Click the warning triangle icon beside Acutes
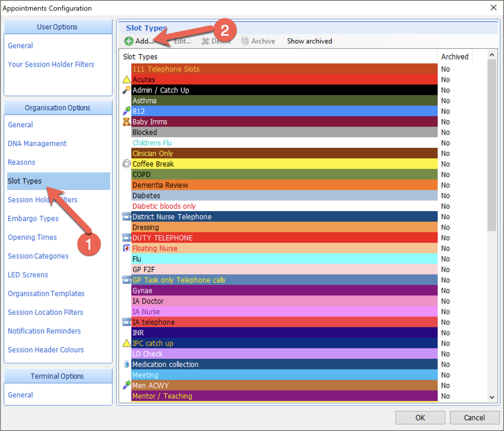Screen dimensions: 504x431 point(127,79)
